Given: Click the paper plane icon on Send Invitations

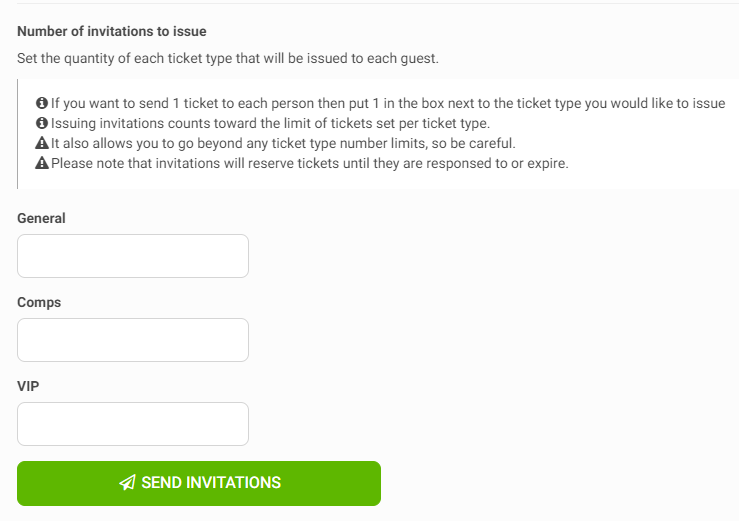Looking at the screenshot, I should pyautogui.click(x=127, y=483).
